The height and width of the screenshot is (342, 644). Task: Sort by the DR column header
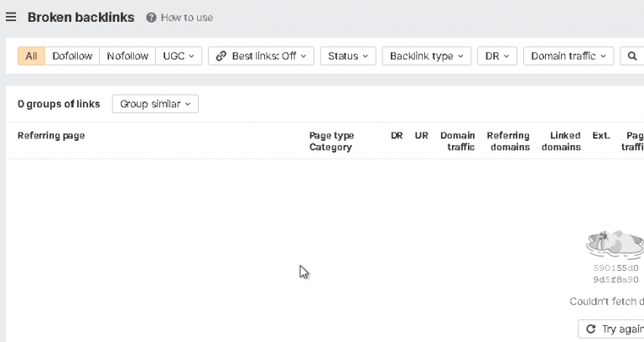397,136
